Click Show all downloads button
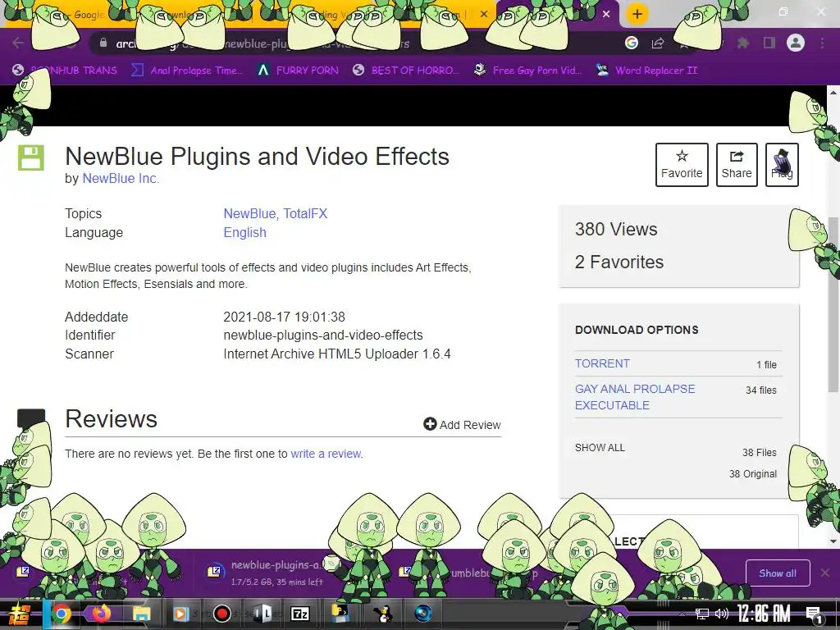 click(x=778, y=573)
